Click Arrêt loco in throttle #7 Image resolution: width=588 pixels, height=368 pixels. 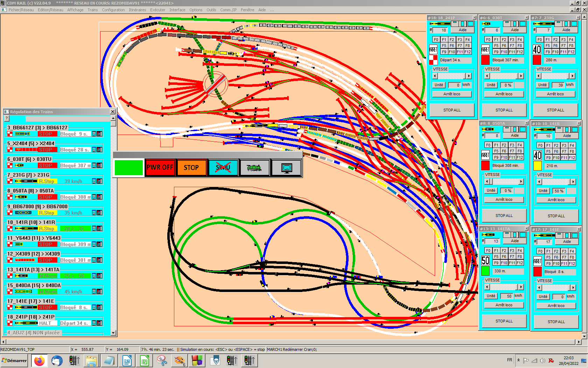coord(555,94)
